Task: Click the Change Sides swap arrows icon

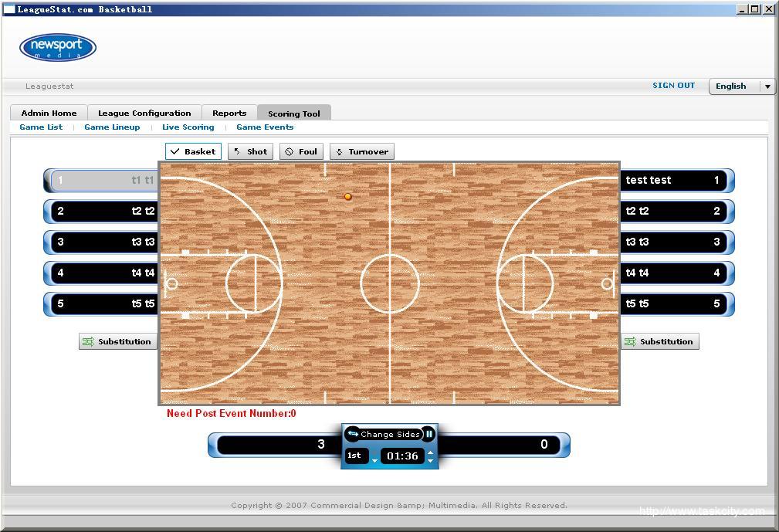Action: tap(354, 434)
